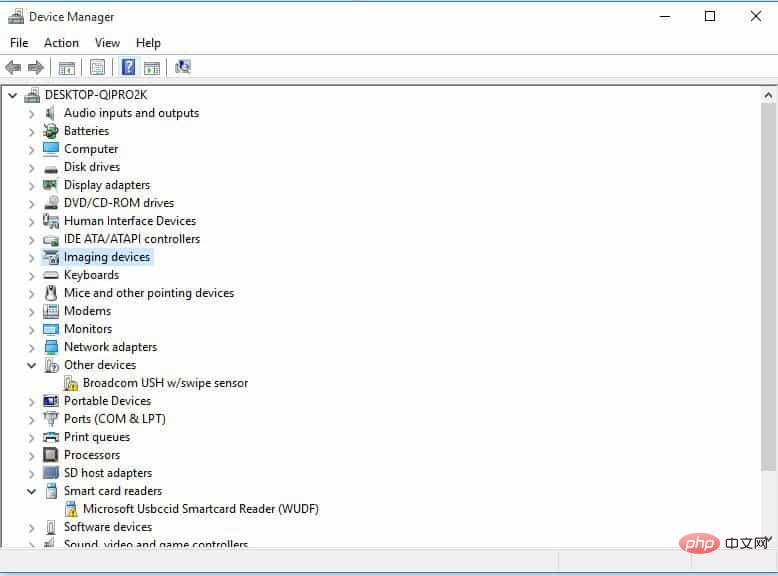
Task: Expand Audio inputs and outputs chevron
Action: [x=31, y=114]
